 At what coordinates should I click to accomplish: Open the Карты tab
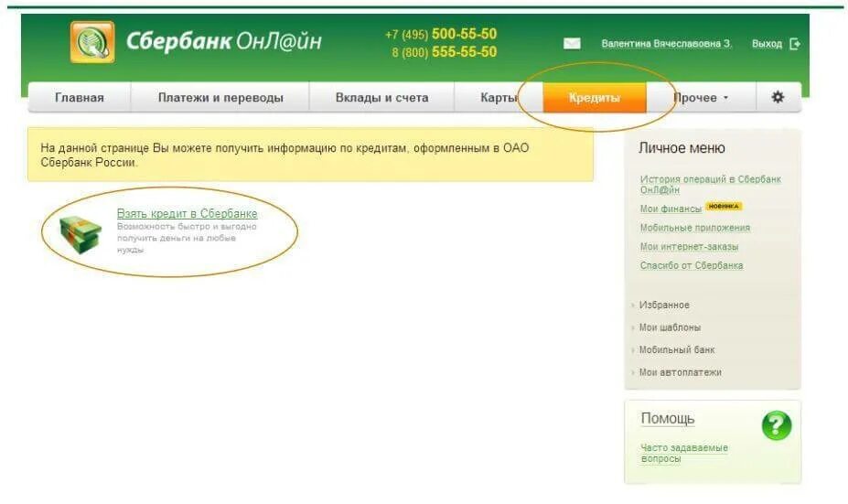(499, 98)
